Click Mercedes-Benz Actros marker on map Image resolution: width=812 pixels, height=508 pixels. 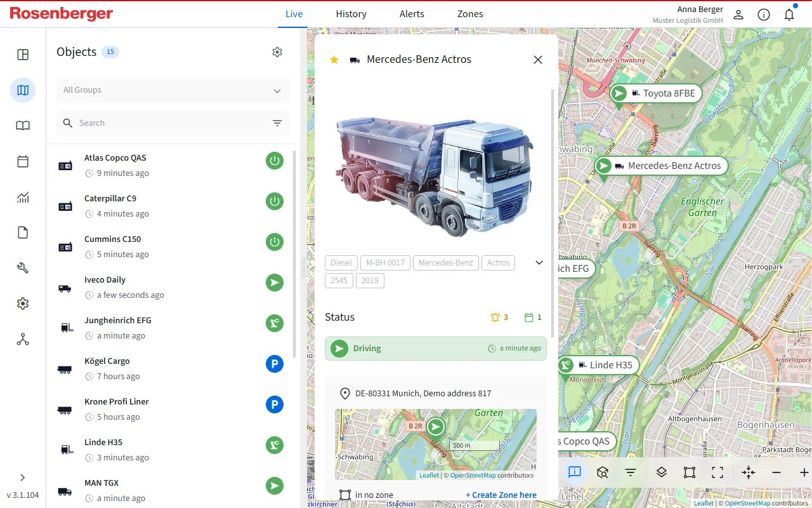tap(660, 166)
